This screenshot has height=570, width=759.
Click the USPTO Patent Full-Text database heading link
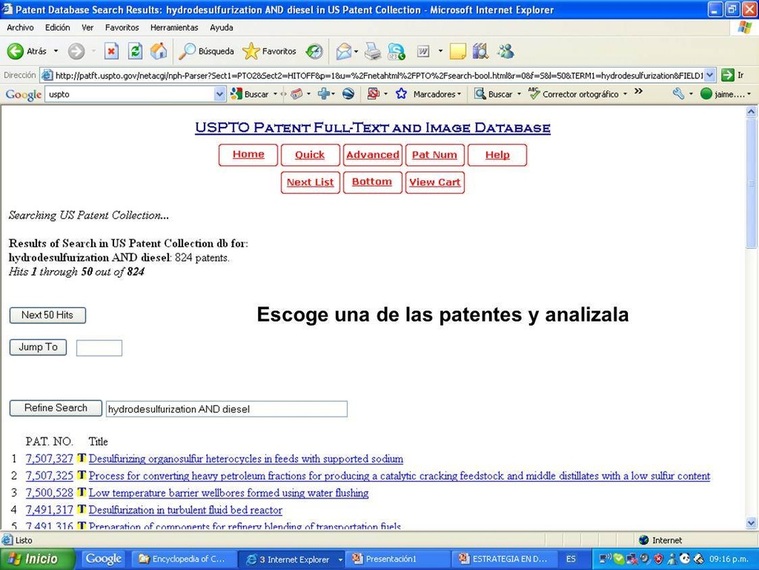click(373, 128)
